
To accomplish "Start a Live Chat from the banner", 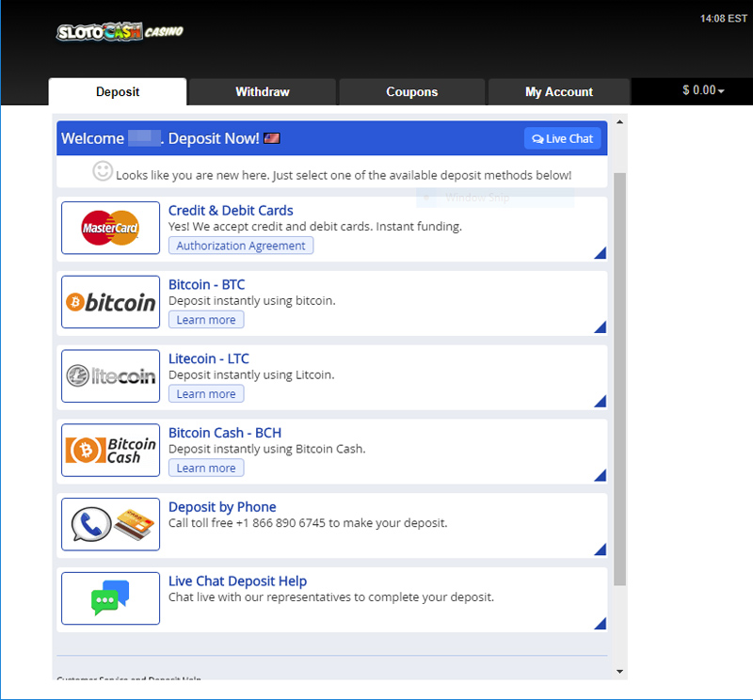I will [562, 138].
